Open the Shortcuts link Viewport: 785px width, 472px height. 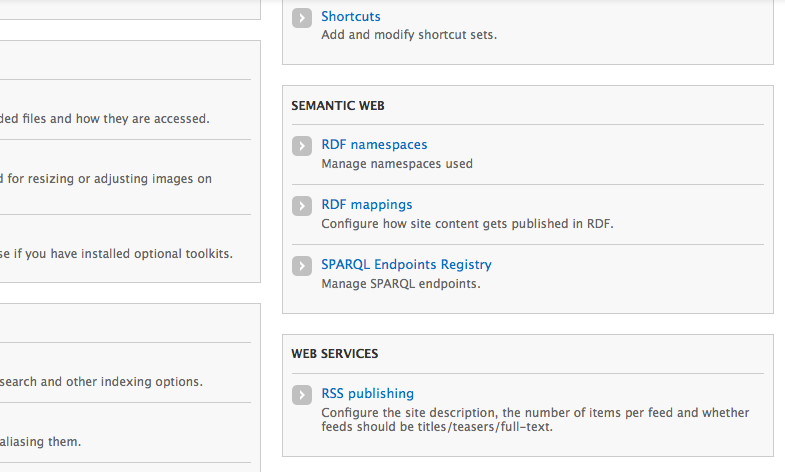(350, 17)
